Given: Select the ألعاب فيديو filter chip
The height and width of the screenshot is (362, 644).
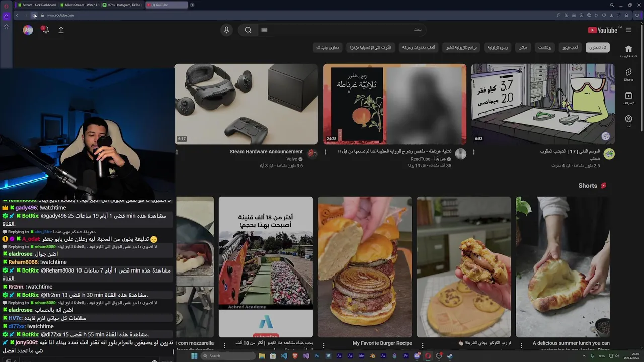Looking at the screenshot, I should (x=570, y=47).
